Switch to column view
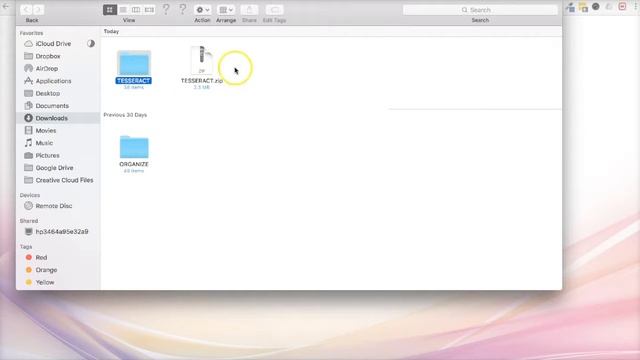Screen dimensions: 640x360 [x=136, y=10]
